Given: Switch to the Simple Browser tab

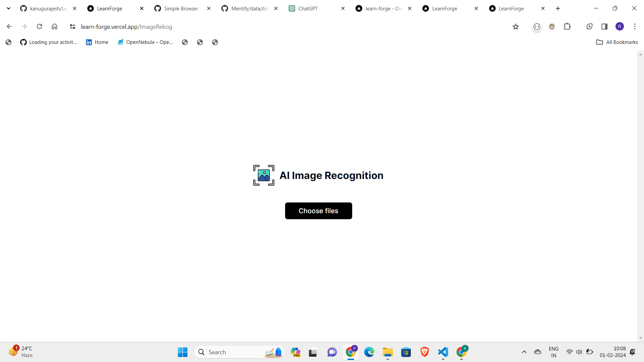Looking at the screenshot, I should coord(181,9).
